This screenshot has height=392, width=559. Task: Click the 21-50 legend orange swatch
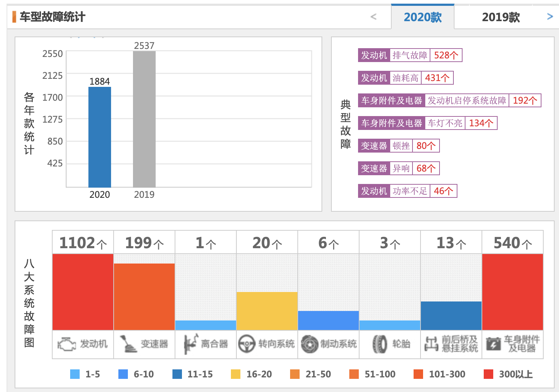(x=295, y=374)
